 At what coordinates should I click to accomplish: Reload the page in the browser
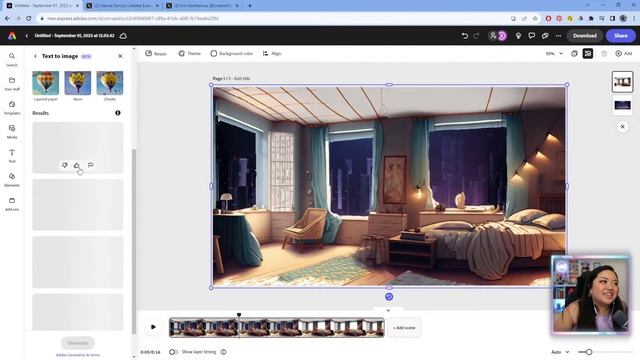coord(29,18)
